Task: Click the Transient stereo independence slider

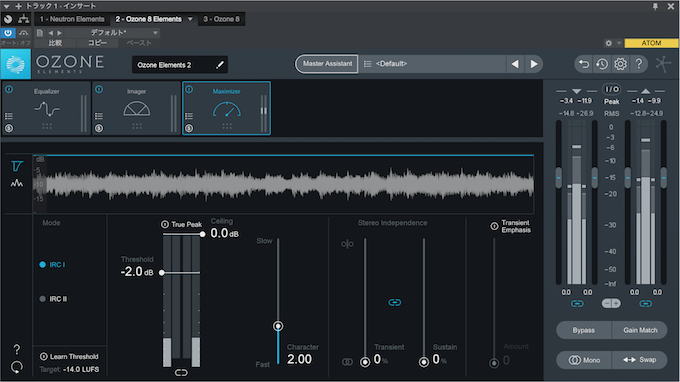Action: (x=365, y=362)
